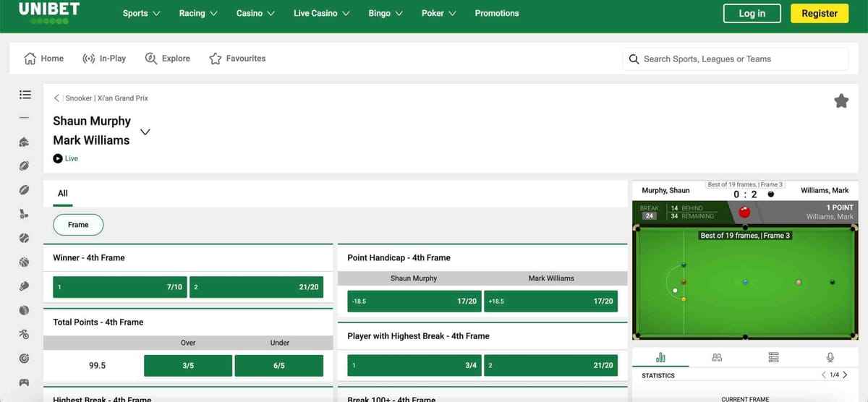The height and width of the screenshot is (402, 868).
Task: Open the In-Play tab
Action: tap(104, 59)
